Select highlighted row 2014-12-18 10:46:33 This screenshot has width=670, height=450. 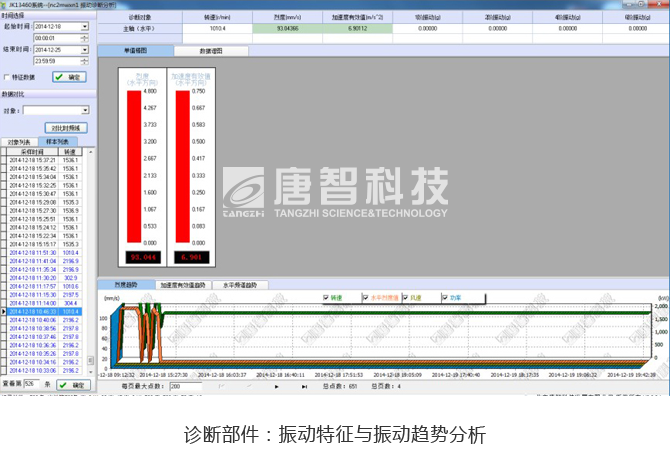coord(44,312)
